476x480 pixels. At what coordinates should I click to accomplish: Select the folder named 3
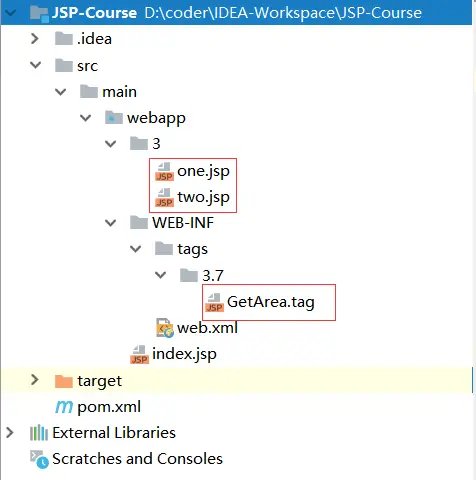coord(156,144)
